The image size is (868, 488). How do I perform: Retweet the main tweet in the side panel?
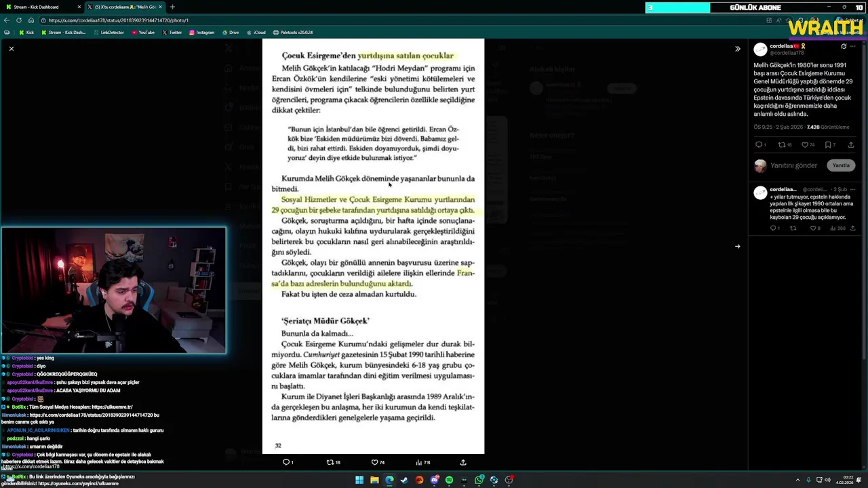point(781,145)
